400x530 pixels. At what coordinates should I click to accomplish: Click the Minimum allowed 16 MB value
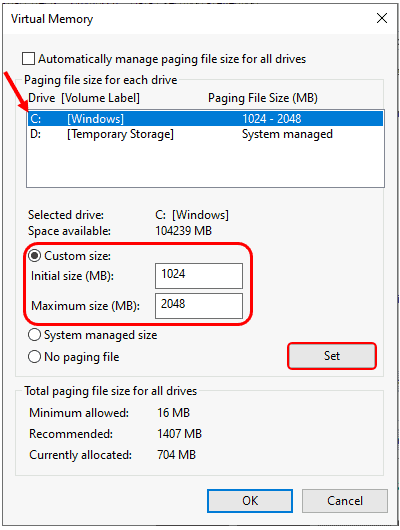click(173, 413)
